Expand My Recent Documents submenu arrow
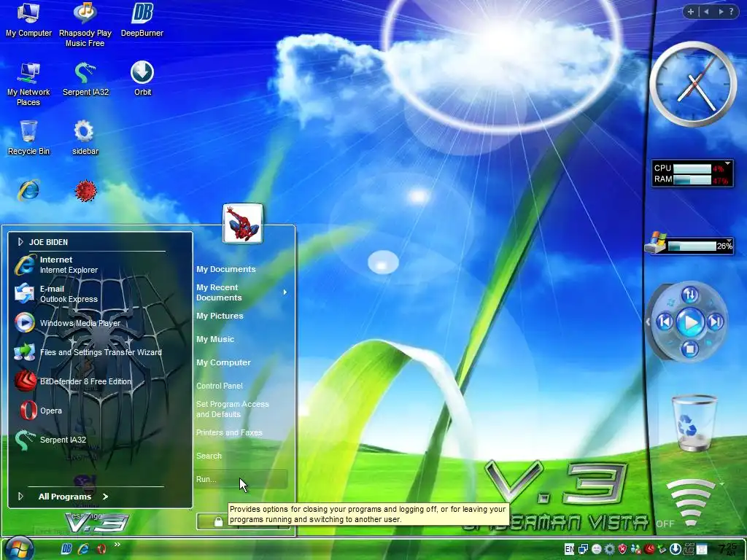The image size is (747, 560). [285, 292]
